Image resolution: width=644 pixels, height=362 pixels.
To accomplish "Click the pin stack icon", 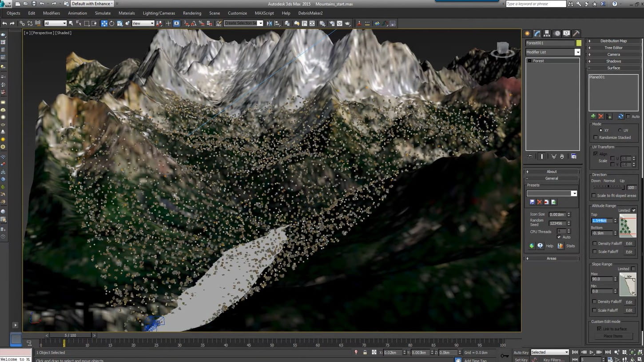I will pyautogui.click(x=529, y=157).
